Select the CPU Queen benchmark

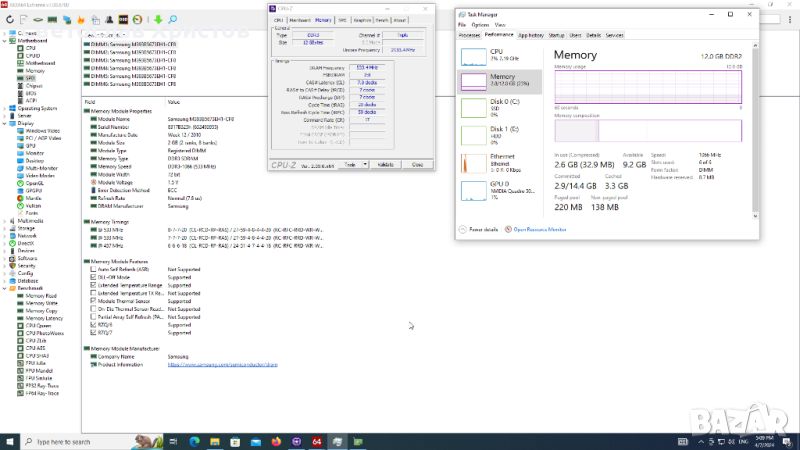[x=38, y=325]
